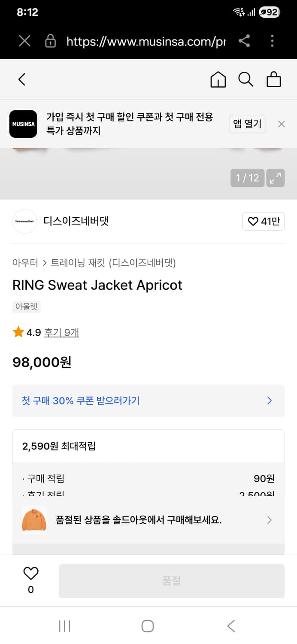297x644 pixels.
Task: Tap the padlock icon next to the URL
Action: point(50,41)
